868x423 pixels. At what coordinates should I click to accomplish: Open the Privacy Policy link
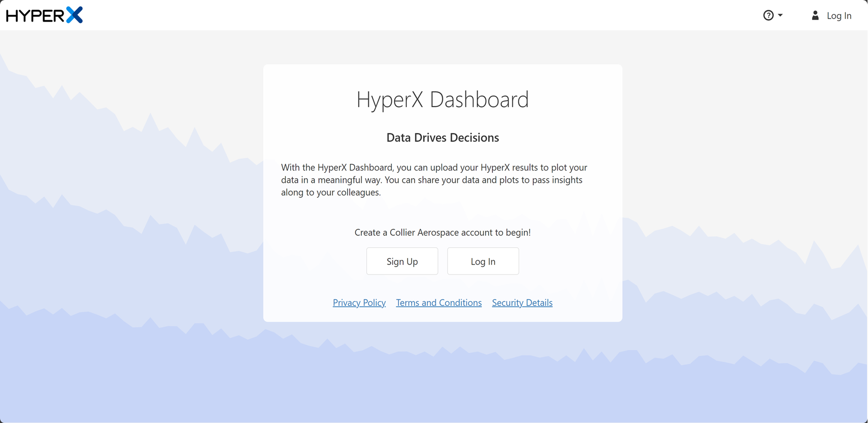pyautogui.click(x=359, y=303)
